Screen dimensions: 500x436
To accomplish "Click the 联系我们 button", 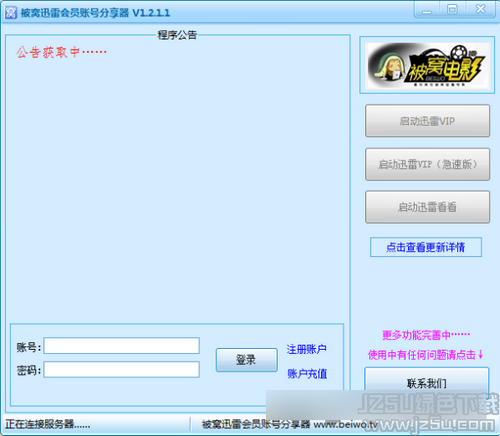I will point(427,383).
